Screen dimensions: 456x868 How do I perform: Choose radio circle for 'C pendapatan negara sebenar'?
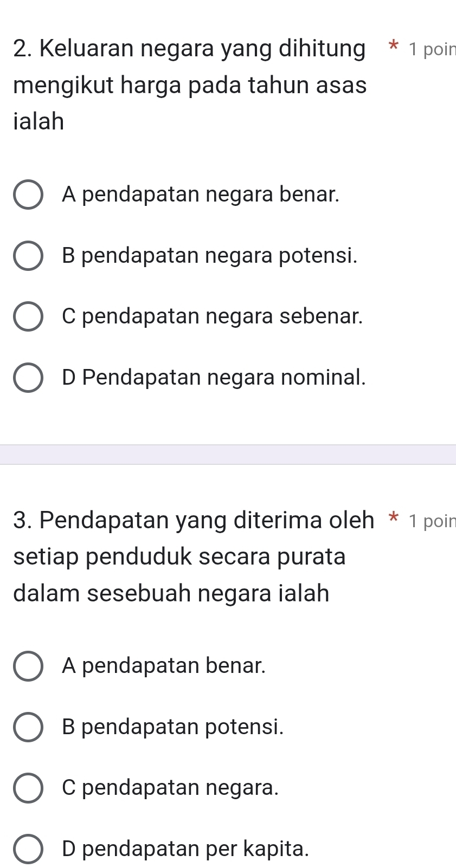point(28,316)
